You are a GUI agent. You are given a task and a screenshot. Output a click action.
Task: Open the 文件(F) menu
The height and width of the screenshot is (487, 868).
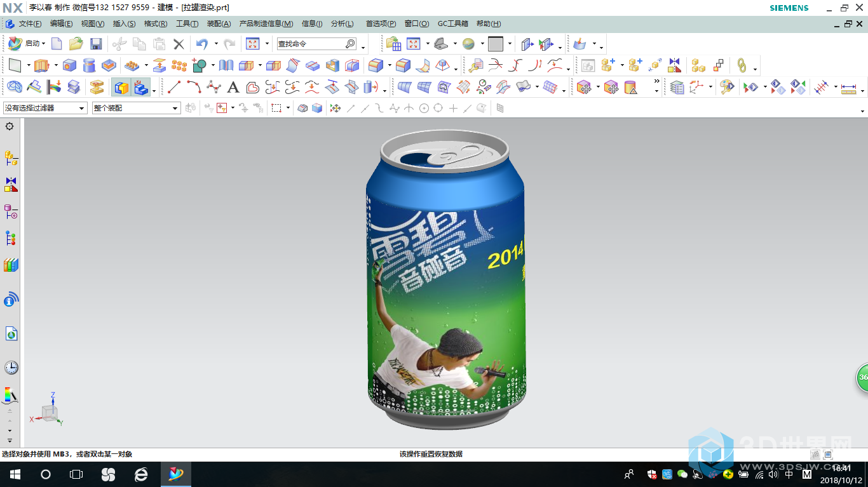coord(30,23)
